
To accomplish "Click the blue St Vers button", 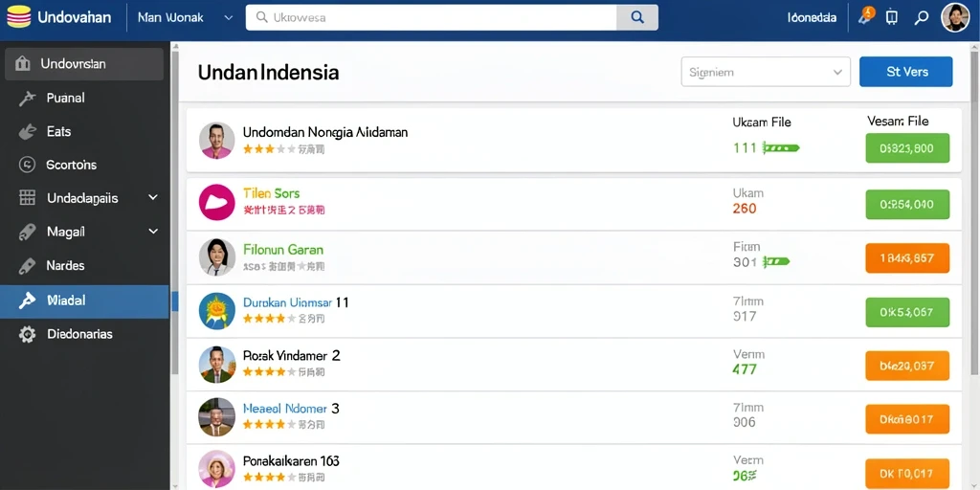I will click(906, 72).
